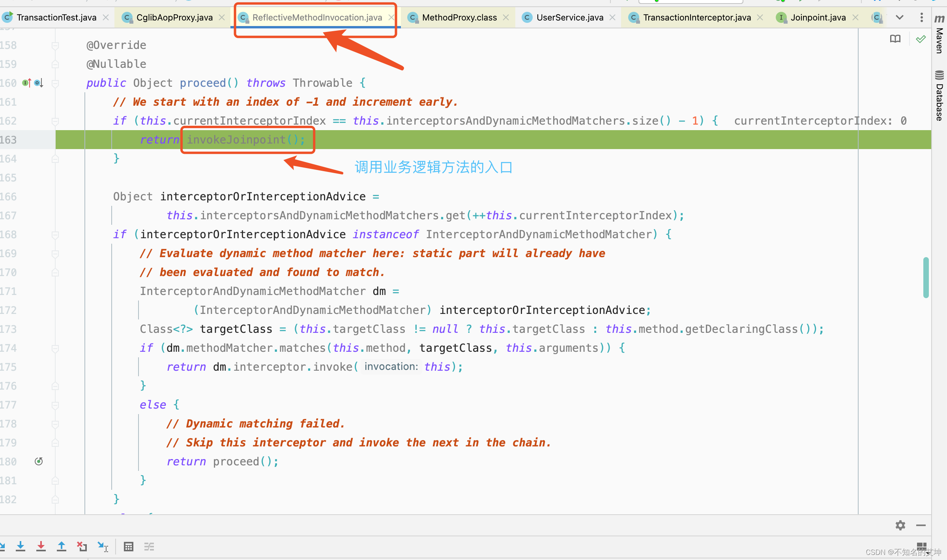
Task: Collapse the fold marker on line 164
Action: point(55,159)
